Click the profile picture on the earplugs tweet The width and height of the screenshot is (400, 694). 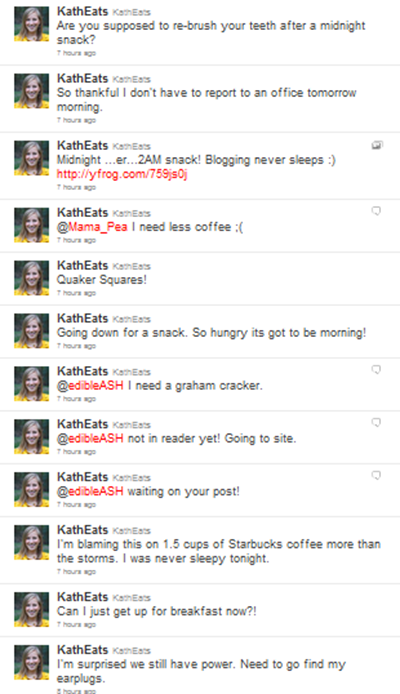(x=31, y=663)
